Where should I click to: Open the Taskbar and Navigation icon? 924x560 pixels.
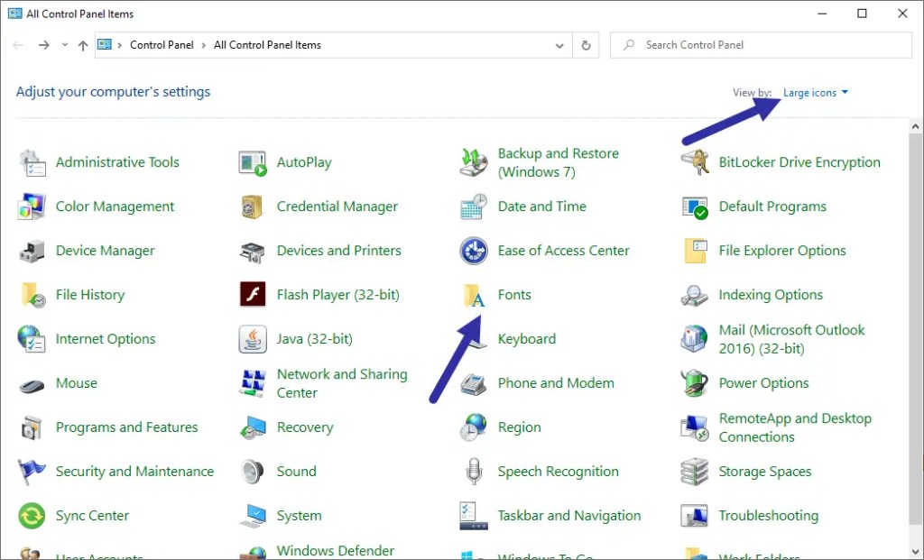pos(474,516)
